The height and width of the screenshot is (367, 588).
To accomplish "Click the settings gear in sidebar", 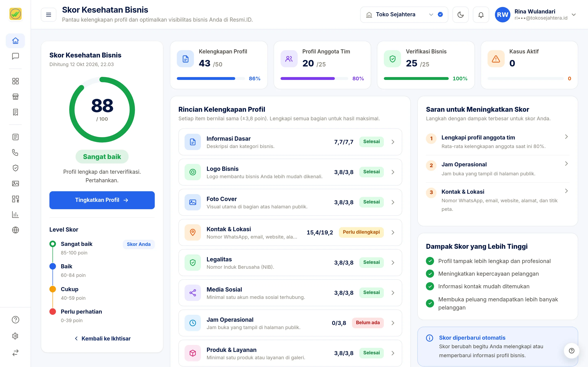I will tap(15, 336).
